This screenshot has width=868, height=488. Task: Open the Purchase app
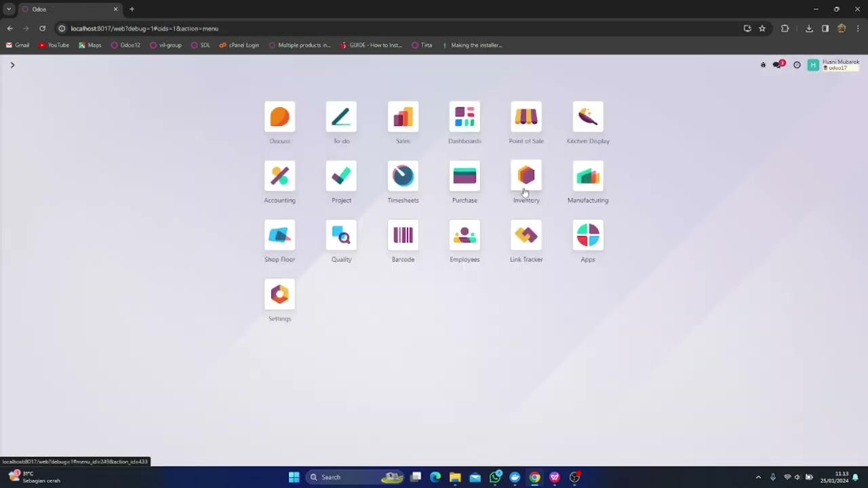(465, 176)
